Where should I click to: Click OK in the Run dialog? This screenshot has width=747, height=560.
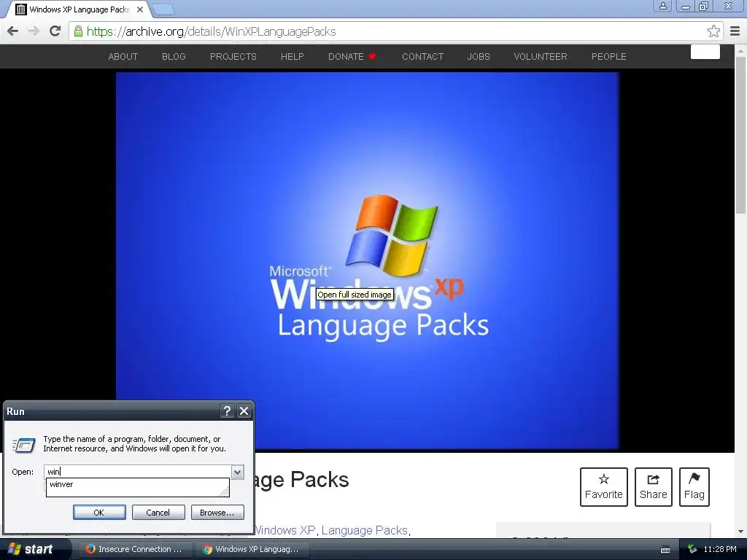click(x=99, y=513)
